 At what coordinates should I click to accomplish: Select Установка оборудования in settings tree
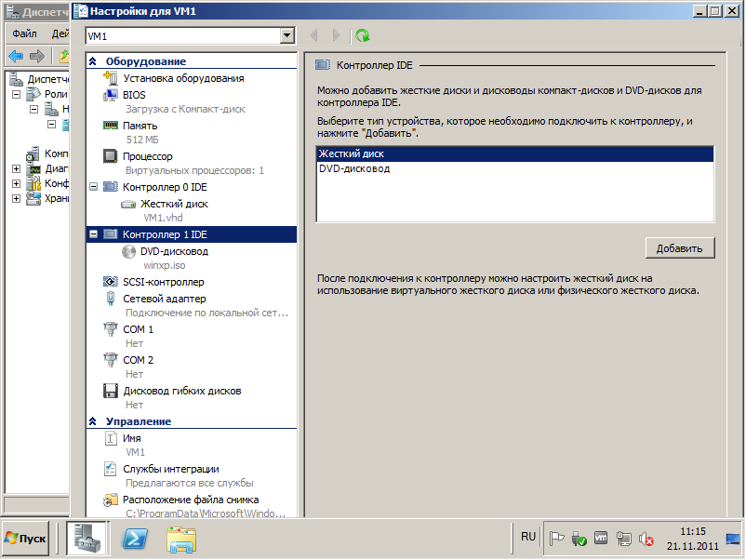183,78
